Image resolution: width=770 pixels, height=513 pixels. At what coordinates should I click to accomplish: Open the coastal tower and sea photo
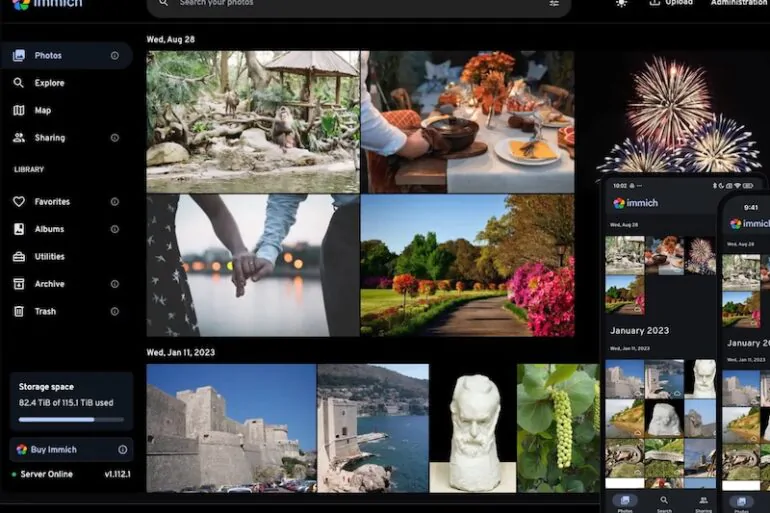pos(373,428)
